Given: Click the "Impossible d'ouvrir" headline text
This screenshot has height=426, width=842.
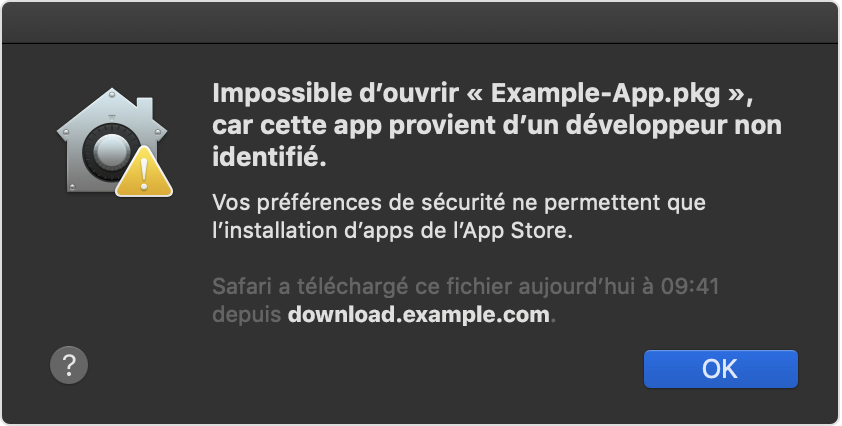Looking at the screenshot, I should coord(336,94).
